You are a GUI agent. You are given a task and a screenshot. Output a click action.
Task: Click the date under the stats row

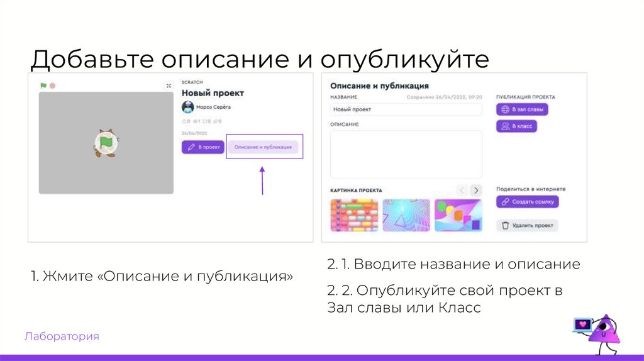pyautogui.click(x=194, y=133)
